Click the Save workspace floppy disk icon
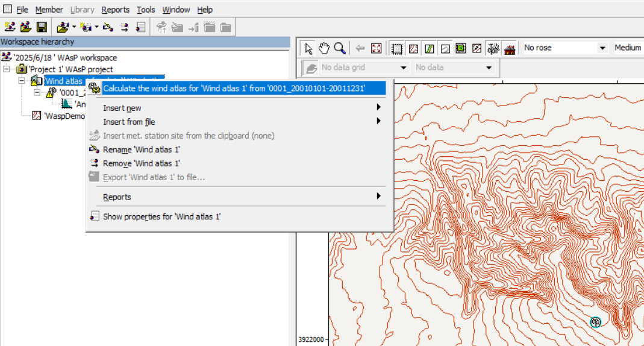Screen dimensions: 644x346 [42, 27]
